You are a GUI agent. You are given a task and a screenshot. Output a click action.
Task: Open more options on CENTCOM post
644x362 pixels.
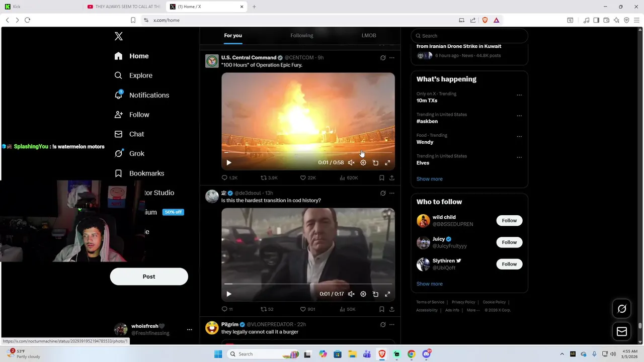pyautogui.click(x=392, y=58)
